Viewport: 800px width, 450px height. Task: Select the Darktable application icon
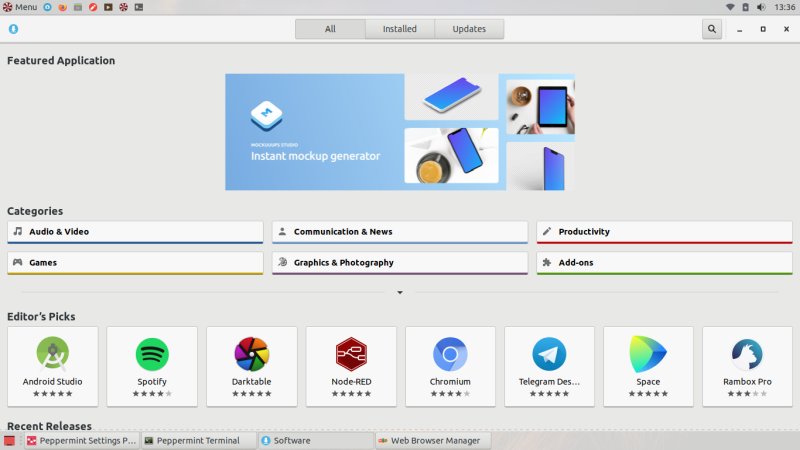click(252, 354)
